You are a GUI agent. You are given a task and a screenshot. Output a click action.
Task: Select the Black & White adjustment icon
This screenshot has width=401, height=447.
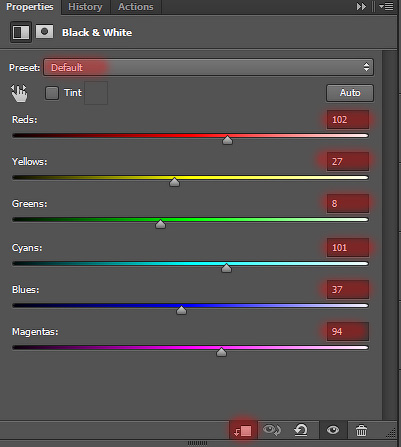[21, 32]
